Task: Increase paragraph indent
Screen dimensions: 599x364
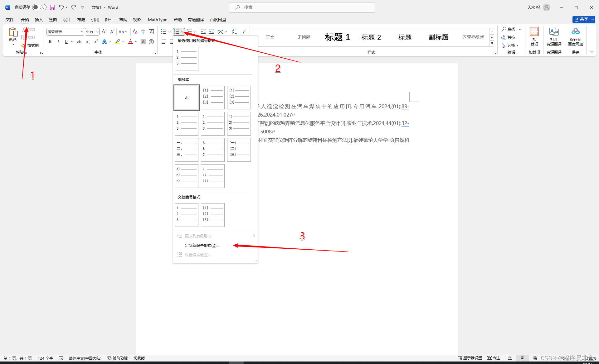Action: [x=212, y=32]
